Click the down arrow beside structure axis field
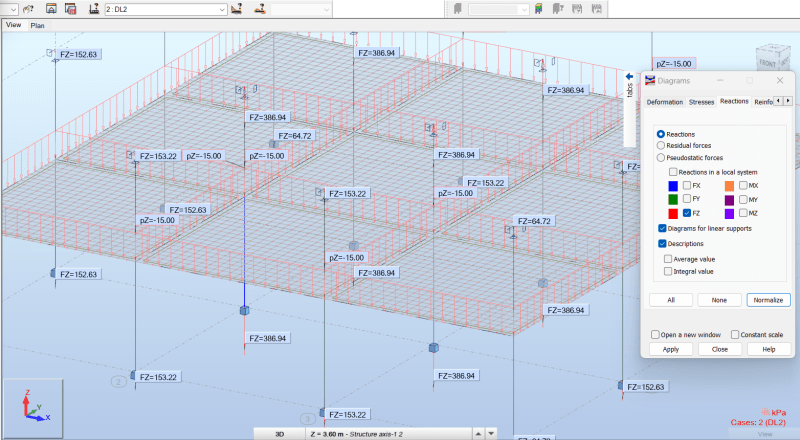The height and width of the screenshot is (440, 800). (491, 434)
